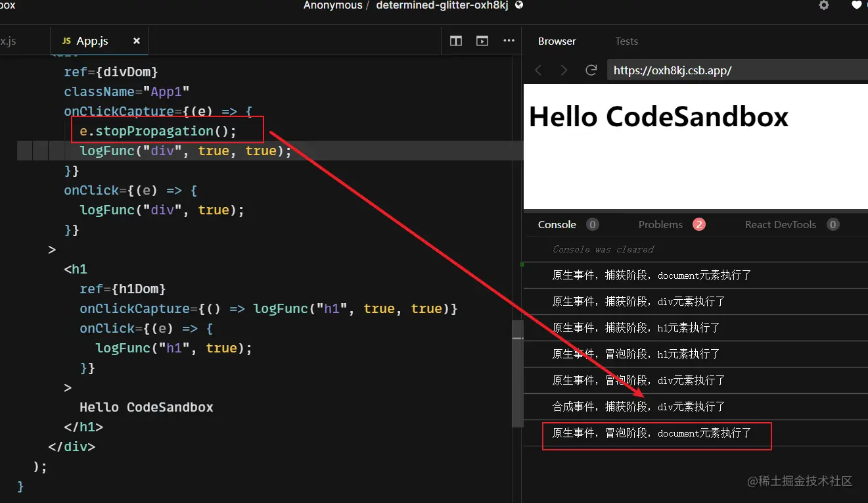The image size is (868, 503).
Task: Click the sandbox name determined-glitter-oxh8kj
Action: coord(442,5)
